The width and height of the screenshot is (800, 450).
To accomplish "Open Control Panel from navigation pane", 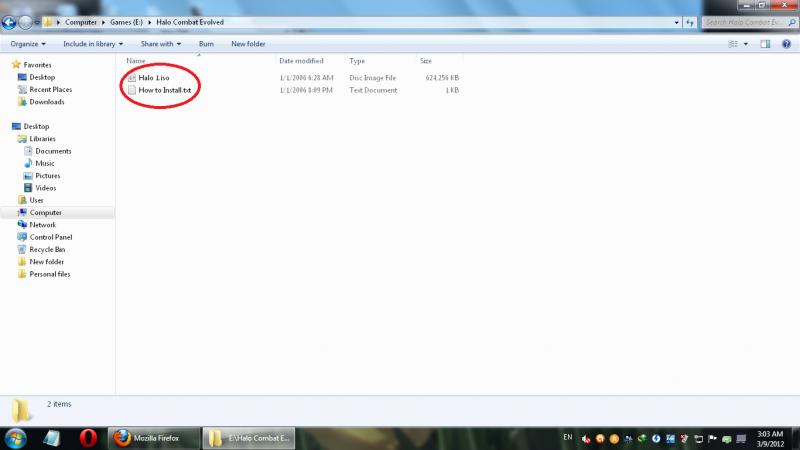I will (x=51, y=237).
